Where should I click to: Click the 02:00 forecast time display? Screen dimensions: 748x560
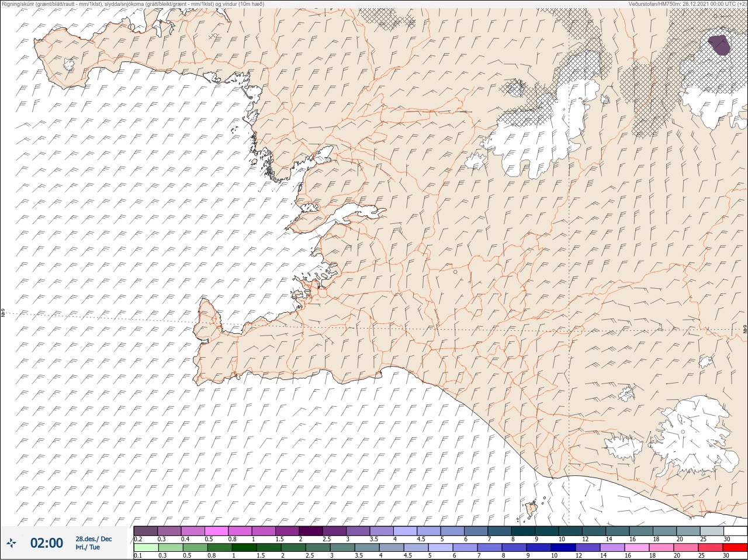tap(46, 543)
